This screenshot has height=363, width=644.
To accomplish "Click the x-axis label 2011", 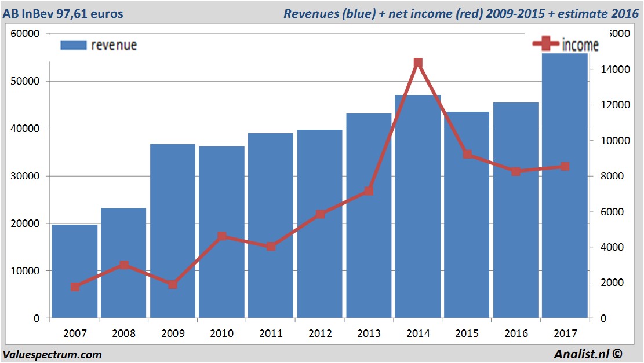I will pos(271,333).
